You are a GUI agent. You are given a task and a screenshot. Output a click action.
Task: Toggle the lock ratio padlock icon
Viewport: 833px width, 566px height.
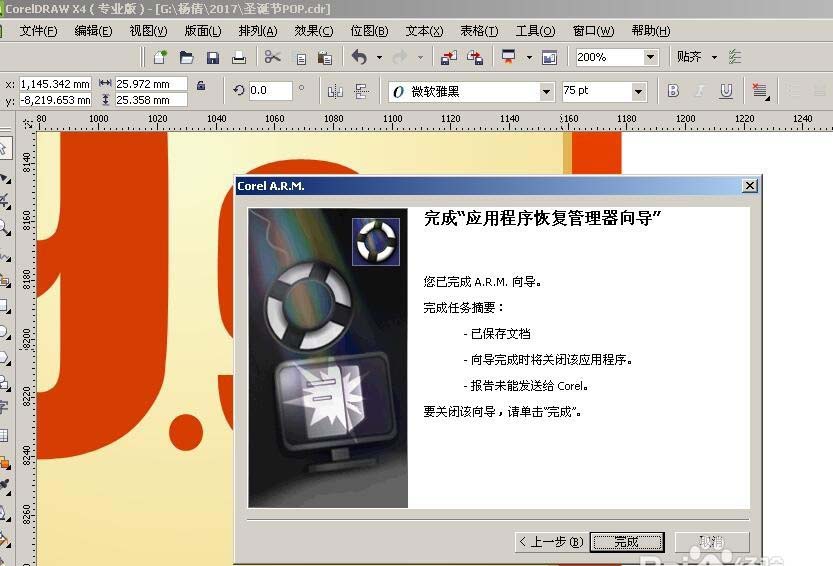pos(201,85)
